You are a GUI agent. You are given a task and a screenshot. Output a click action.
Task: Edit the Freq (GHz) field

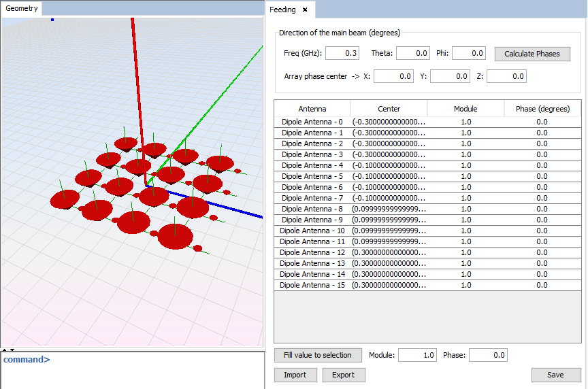click(x=342, y=53)
